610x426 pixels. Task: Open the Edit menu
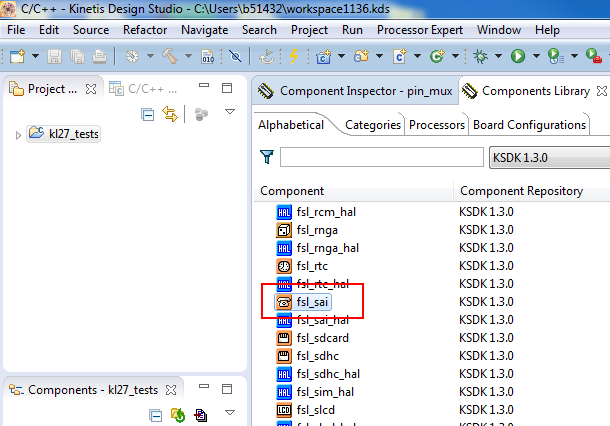[49, 30]
